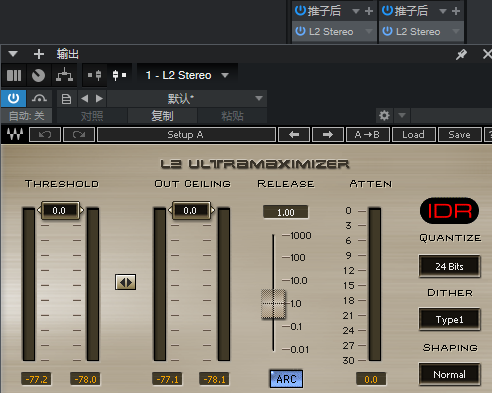Go to previous preset arrow
Screen dimensions: 492x393
pyautogui.click(x=85, y=98)
